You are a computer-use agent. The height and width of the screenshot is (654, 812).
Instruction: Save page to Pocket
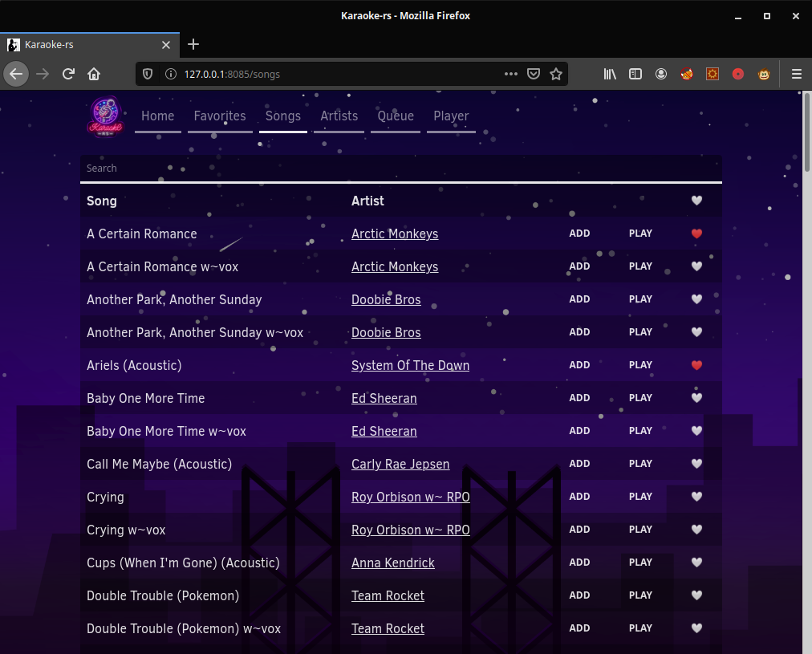[534, 74]
